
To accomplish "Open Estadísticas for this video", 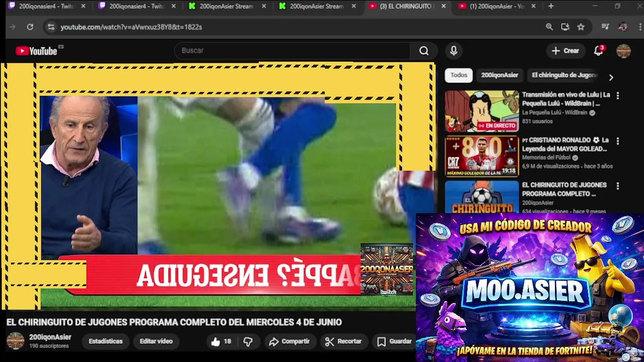I will 106,341.
